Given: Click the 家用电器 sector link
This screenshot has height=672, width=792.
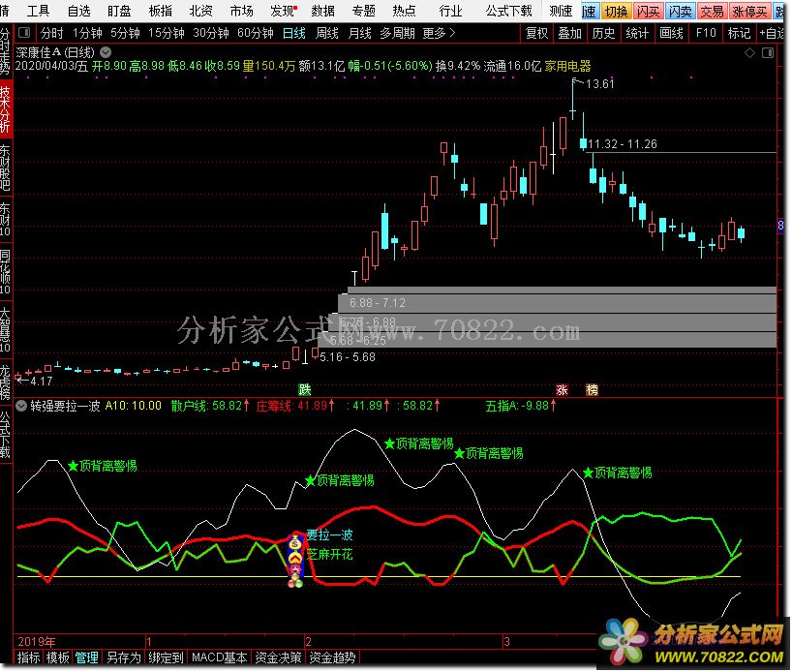Looking at the screenshot, I should click(x=567, y=67).
